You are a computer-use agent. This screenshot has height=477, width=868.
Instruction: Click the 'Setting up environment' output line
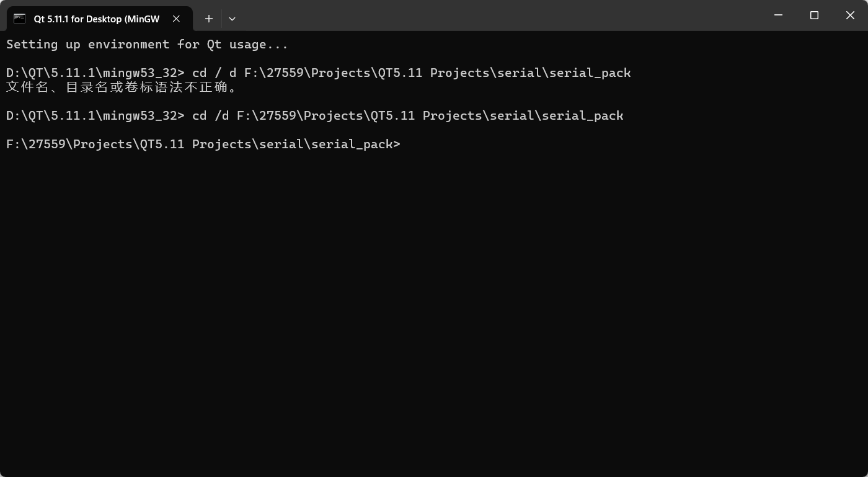pyautogui.click(x=147, y=45)
